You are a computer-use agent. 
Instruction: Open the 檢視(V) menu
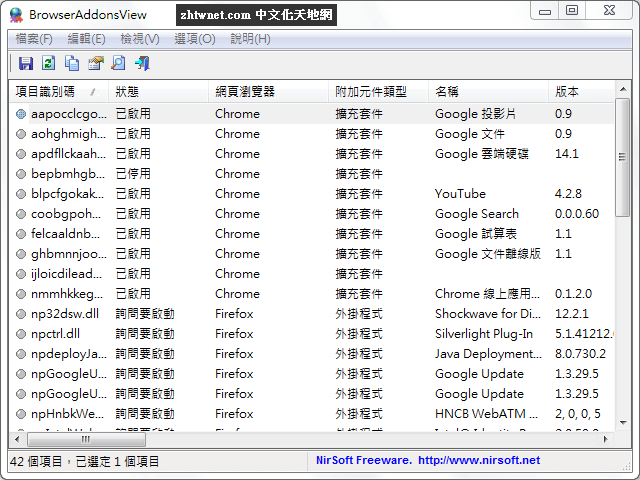(140, 39)
